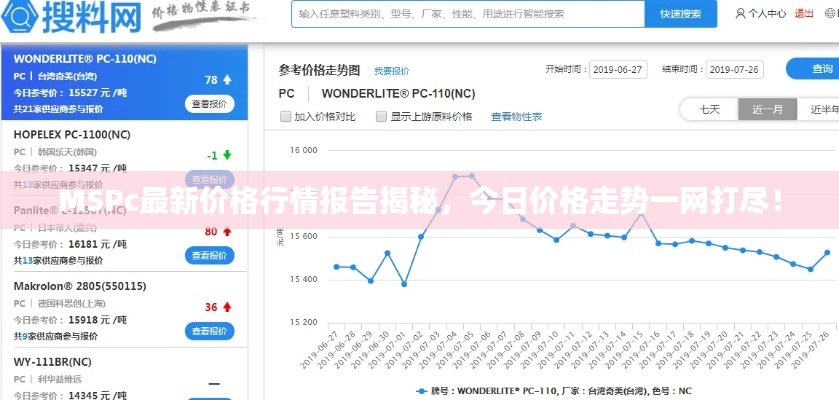
Task: Enable the 加入价格对比 checkbox
Action: pos(285,116)
